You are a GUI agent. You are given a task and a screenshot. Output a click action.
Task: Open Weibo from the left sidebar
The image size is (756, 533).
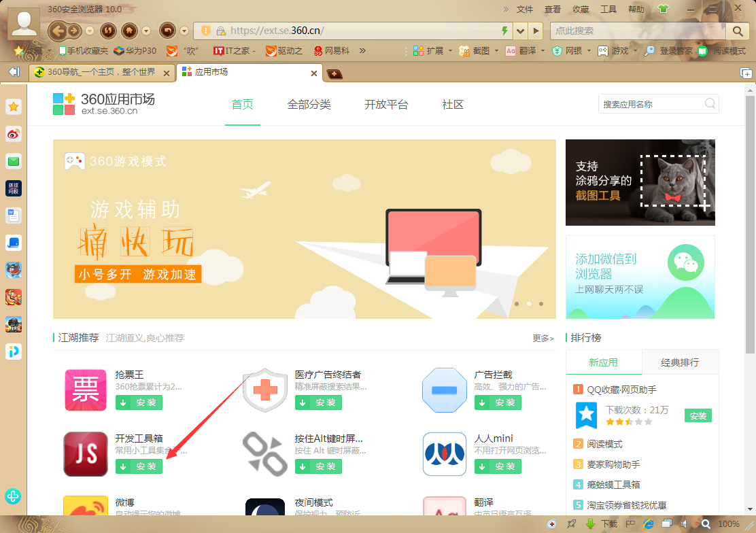(x=13, y=135)
